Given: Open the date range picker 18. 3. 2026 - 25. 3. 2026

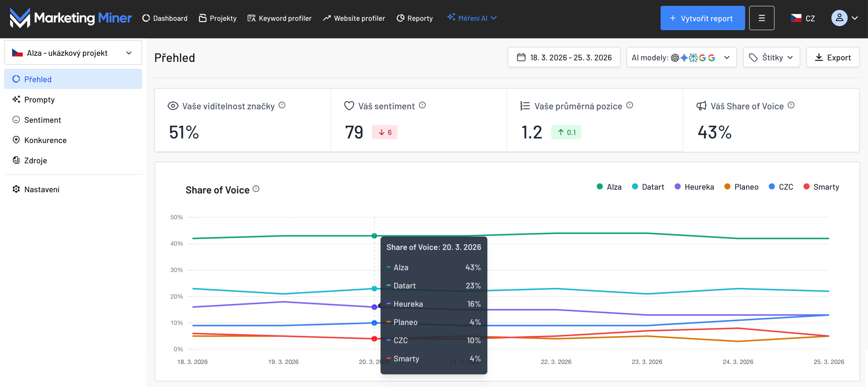Looking at the screenshot, I should [x=564, y=58].
